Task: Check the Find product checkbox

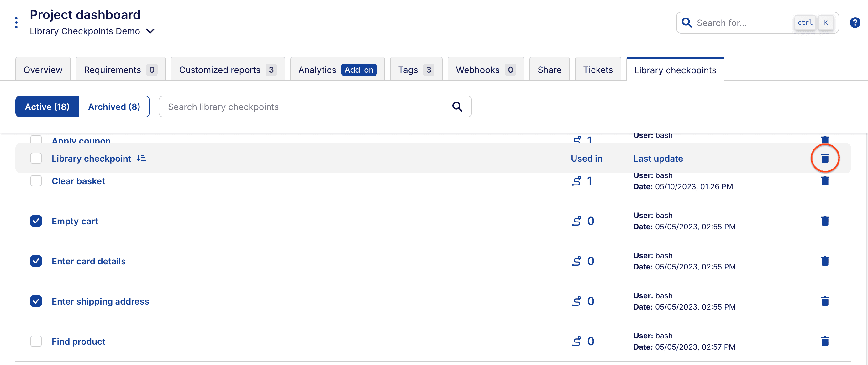Action: tap(36, 341)
